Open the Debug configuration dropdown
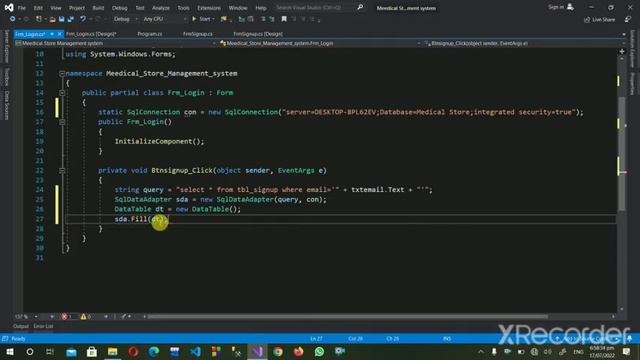Screen dimensions: 640x360 coord(125,19)
